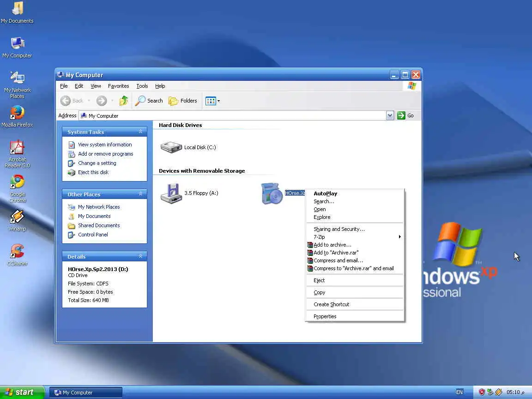Choose Open from context menu
Viewport: 532px width, 399px height.
coord(355,209)
